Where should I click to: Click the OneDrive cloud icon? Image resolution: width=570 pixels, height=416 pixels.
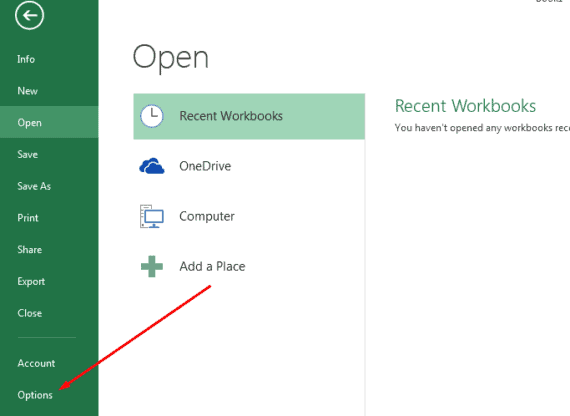coord(152,166)
